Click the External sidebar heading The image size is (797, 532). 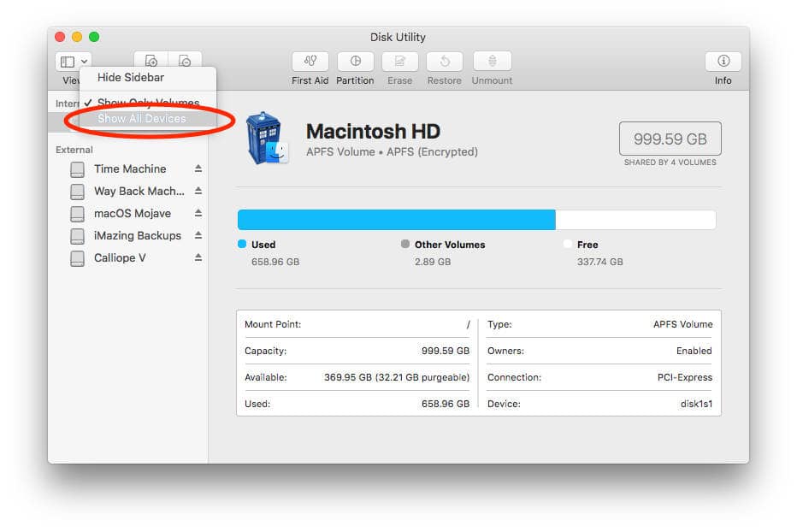(x=74, y=150)
